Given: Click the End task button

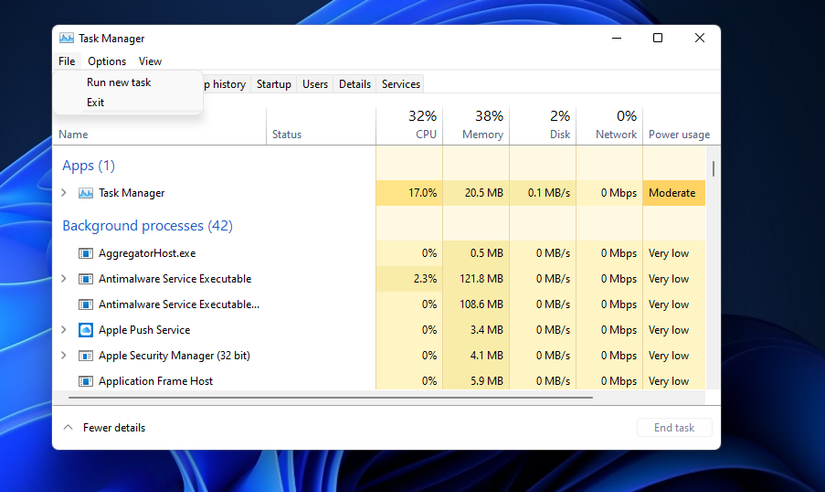Looking at the screenshot, I should [x=675, y=427].
